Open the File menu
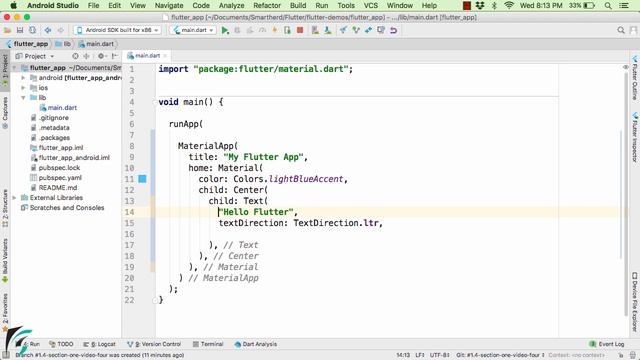The width and height of the screenshot is (640, 360). pyautogui.click(x=93, y=6)
